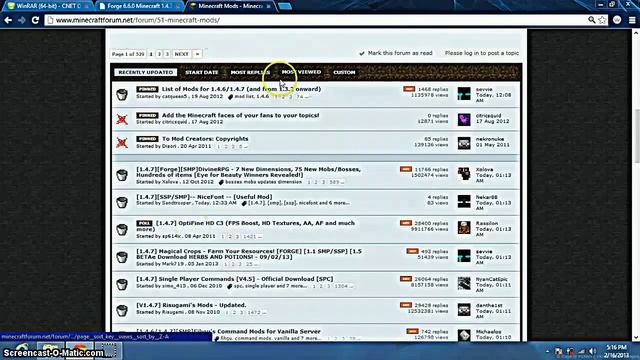Open Rassilon's avatar in the OptiFine row

[x=464, y=228]
